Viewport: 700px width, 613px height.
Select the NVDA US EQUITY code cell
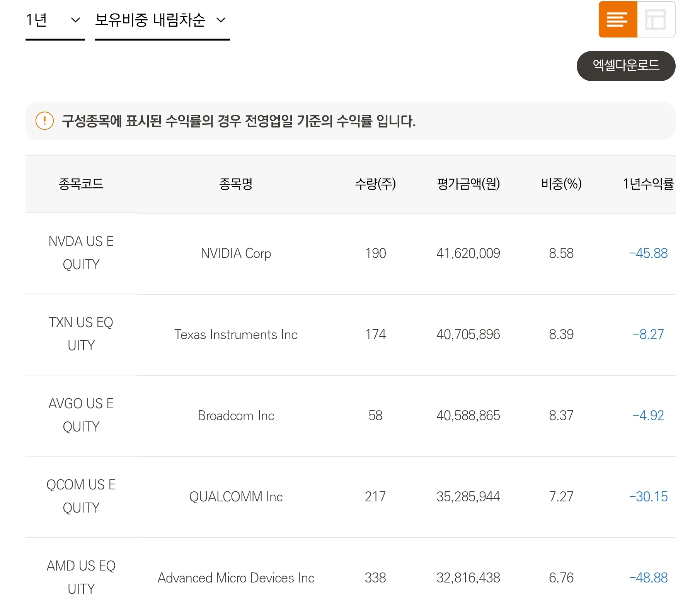coord(81,253)
